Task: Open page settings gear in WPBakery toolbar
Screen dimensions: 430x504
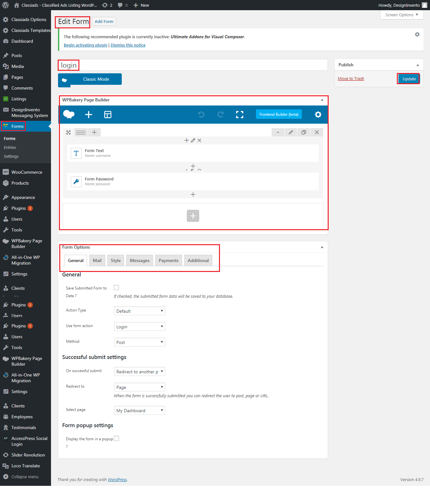Action: click(318, 114)
